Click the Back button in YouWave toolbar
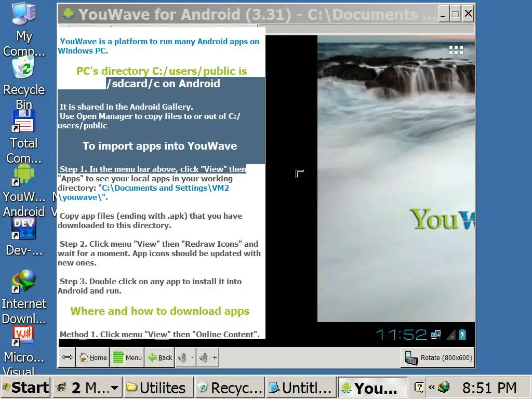The height and width of the screenshot is (399, 532). click(x=160, y=357)
